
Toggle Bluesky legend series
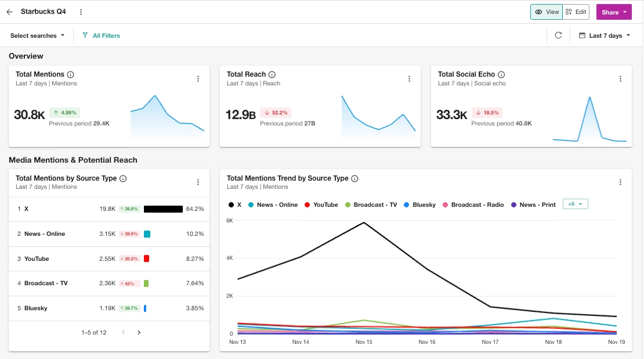(x=419, y=205)
